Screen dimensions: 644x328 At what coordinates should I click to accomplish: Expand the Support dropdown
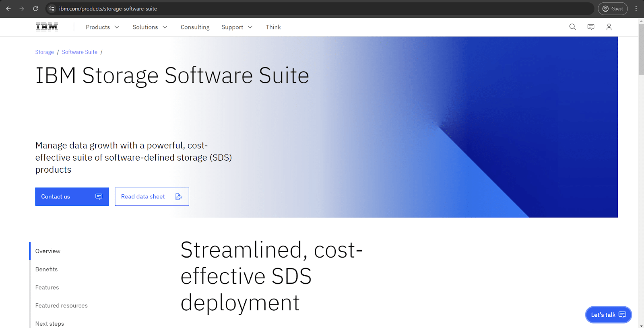(x=237, y=27)
